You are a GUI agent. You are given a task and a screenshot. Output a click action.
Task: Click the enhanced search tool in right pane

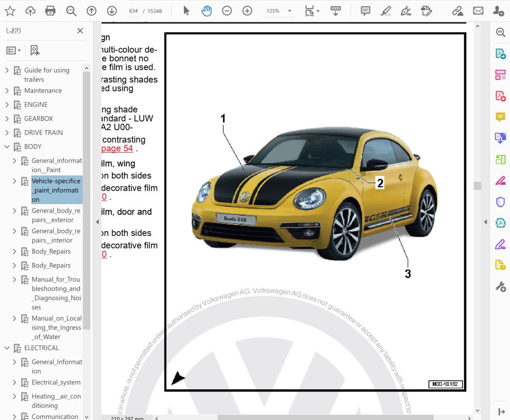click(500, 32)
